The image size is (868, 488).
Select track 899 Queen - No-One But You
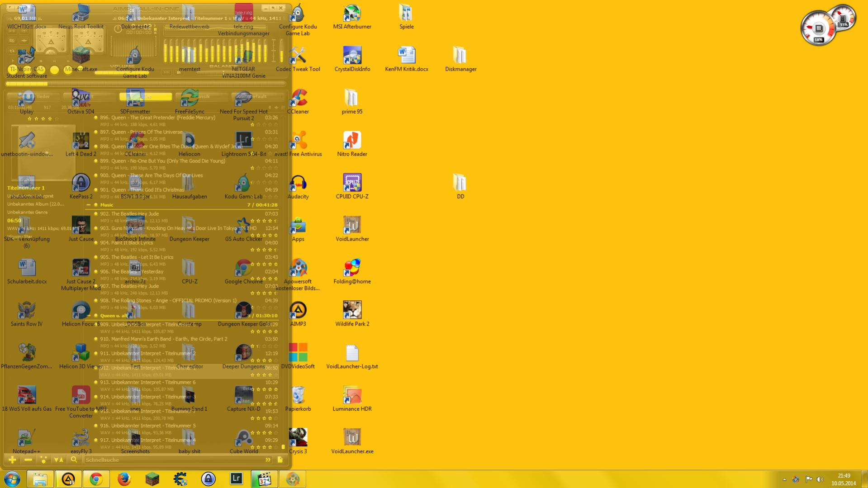(x=185, y=164)
